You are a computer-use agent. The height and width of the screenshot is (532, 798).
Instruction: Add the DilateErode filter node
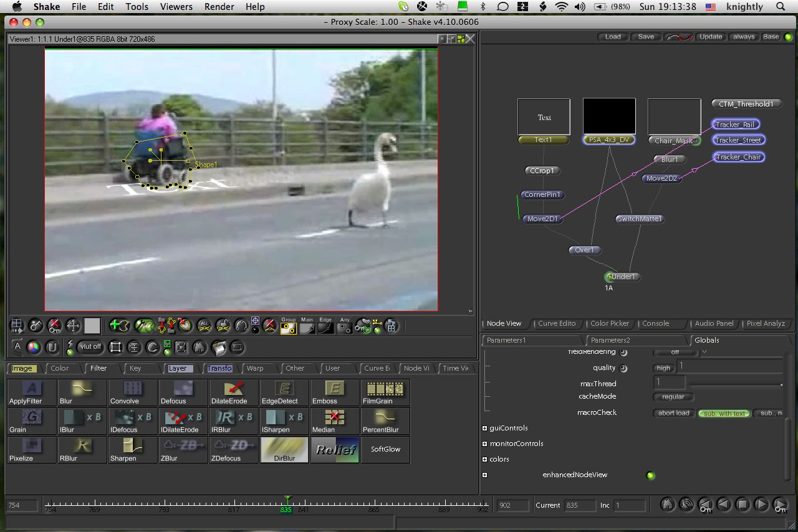[x=234, y=392]
